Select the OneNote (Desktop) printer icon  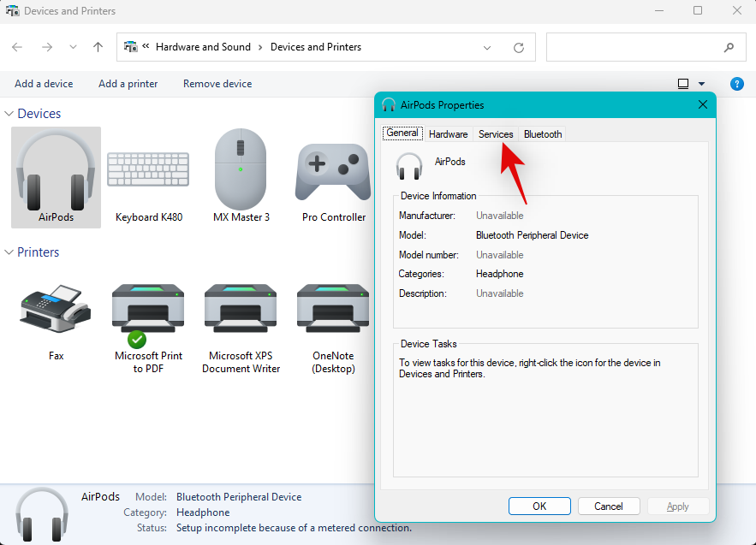[333, 309]
